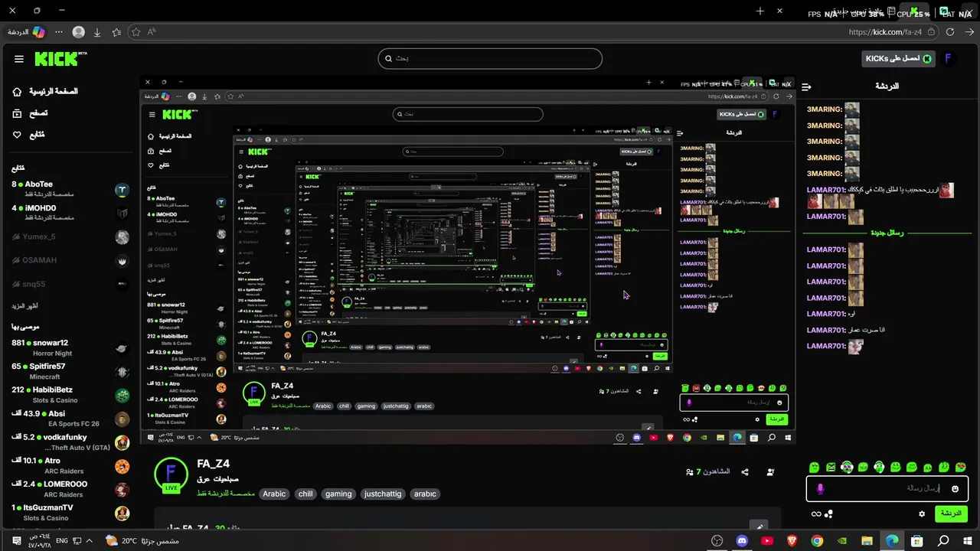Viewport: 980px width, 551px height.
Task: Open the emoji picker in chat input
Action: coord(955,488)
